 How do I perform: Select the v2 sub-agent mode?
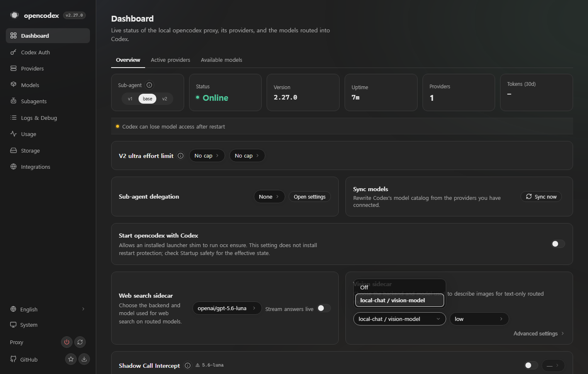pyautogui.click(x=165, y=99)
